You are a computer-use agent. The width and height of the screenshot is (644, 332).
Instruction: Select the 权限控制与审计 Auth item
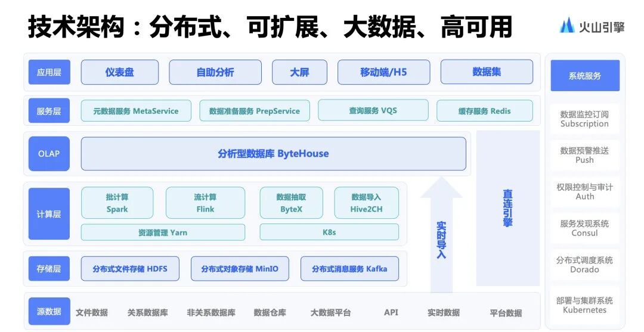[584, 192]
